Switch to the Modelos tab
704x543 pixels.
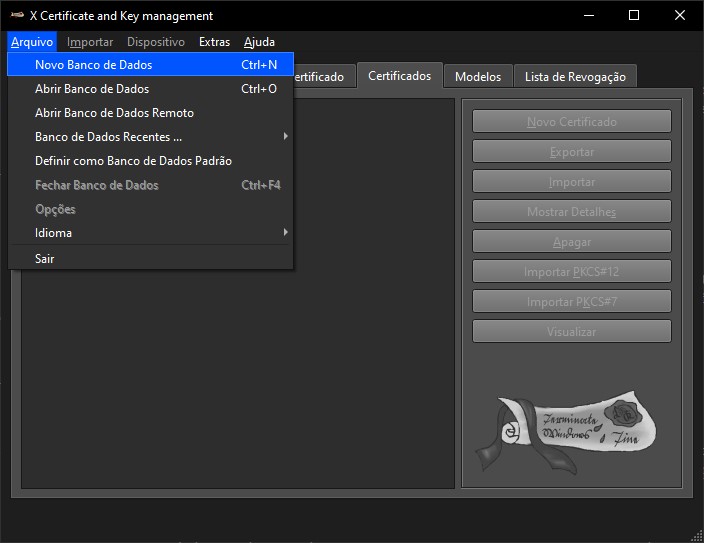(x=478, y=77)
